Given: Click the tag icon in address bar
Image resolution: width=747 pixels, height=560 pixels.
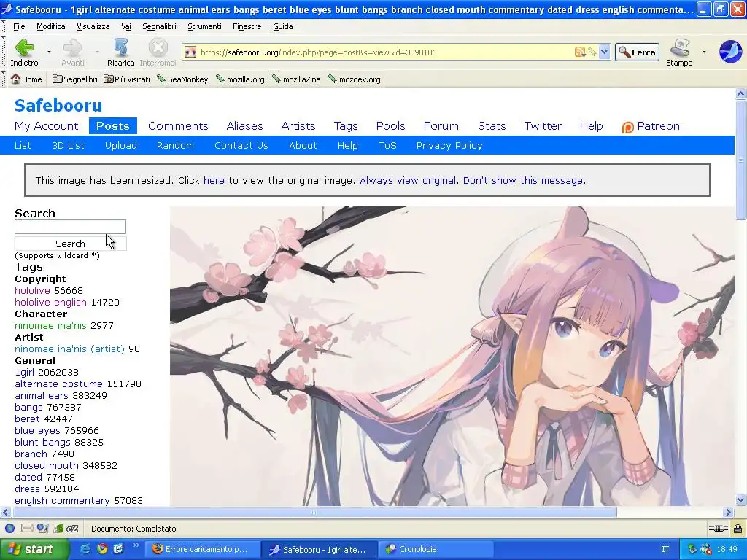Looking at the screenshot, I should pyautogui.click(x=592, y=52).
